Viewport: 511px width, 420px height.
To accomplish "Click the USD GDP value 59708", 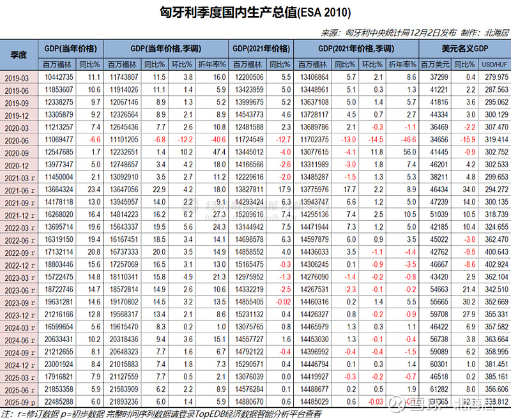I will [x=439, y=315].
